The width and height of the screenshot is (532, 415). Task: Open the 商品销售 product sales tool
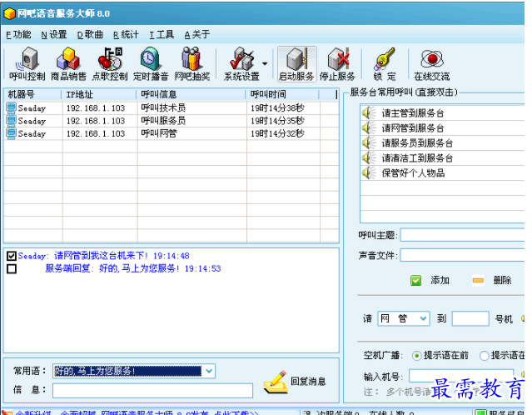(68, 64)
